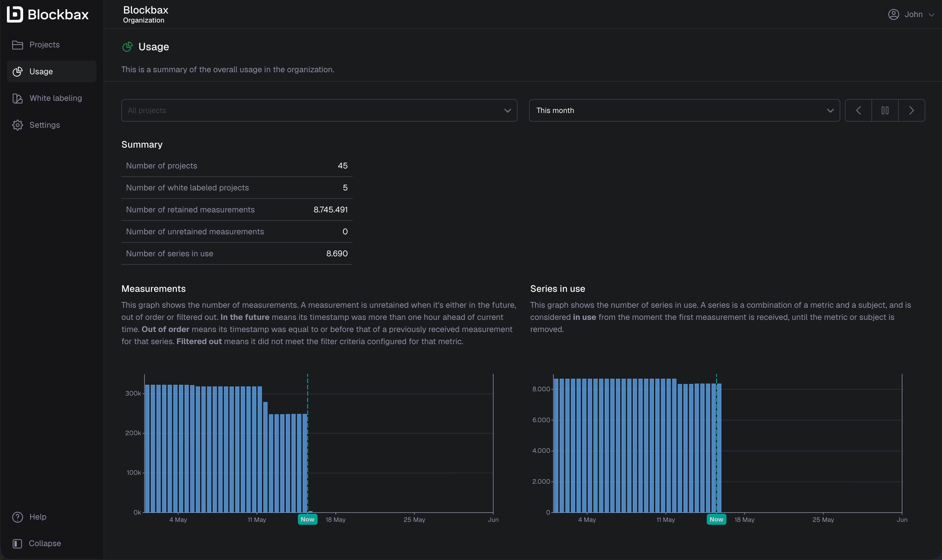Viewport: 942px width, 560px height.
Task: Click the Number of unretained measurements label
Action: pos(195,232)
